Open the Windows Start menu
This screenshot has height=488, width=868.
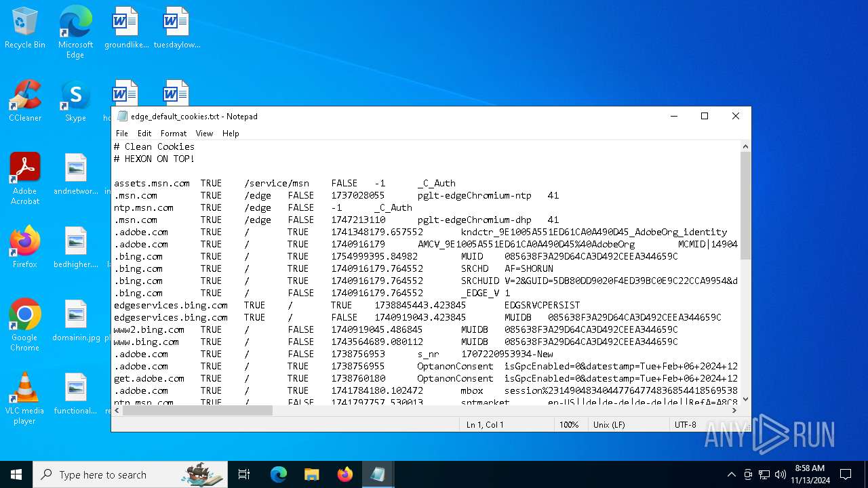tap(16, 474)
